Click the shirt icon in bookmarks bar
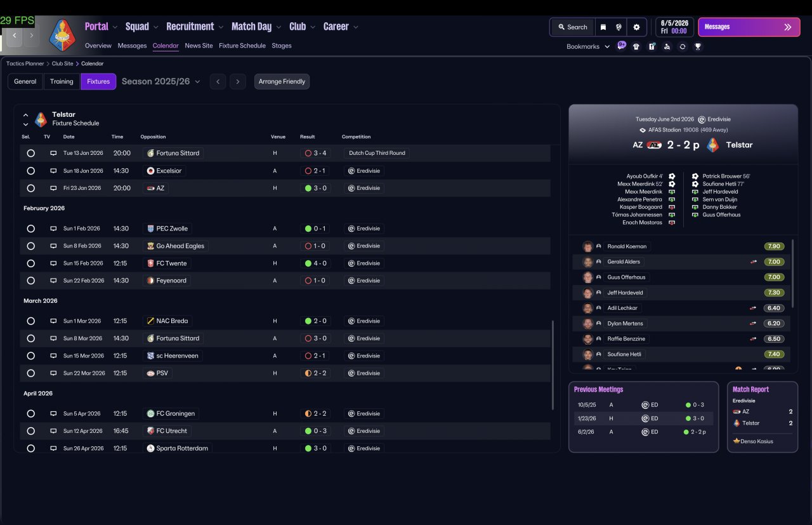The height and width of the screenshot is (525, 812). pos(636,46)
